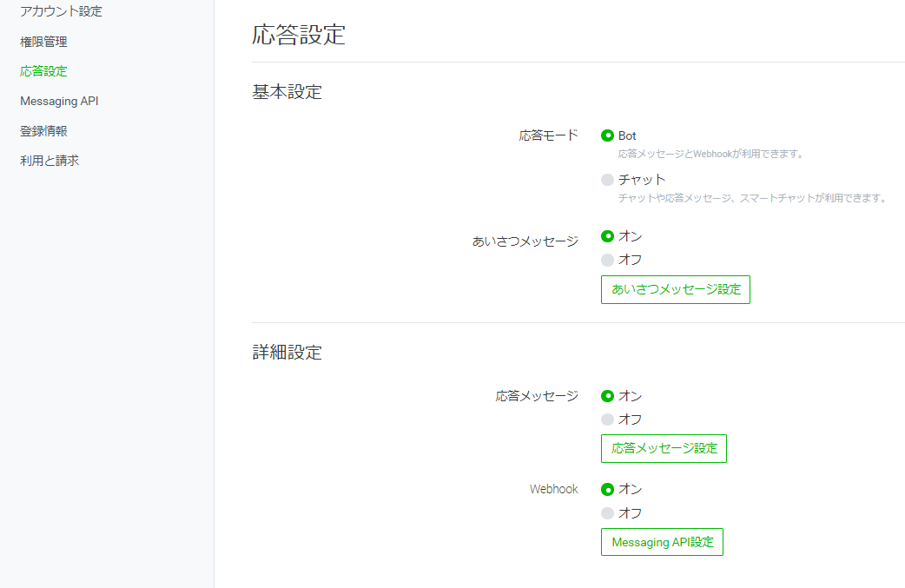Image resolution: width=905 pixels, height=588 pixels.
Task: Open 権限管理 in sidebar
Action: click(x=44, y=42)
